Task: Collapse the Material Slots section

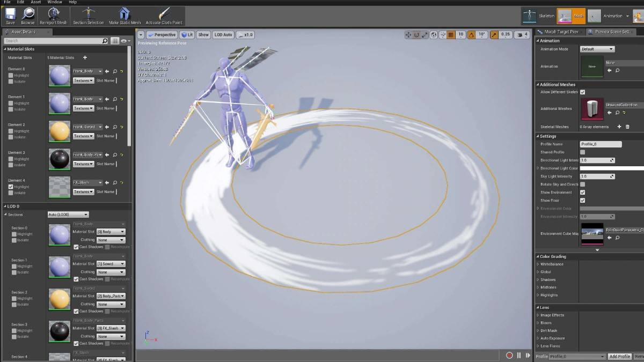Action: tap(5, 49)
